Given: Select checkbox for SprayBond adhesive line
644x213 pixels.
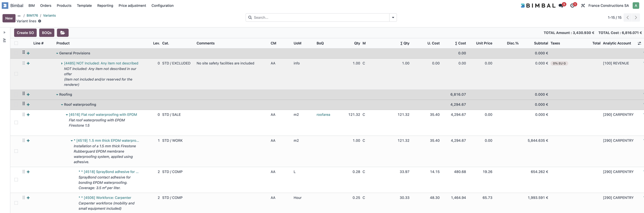Looking at the screenshot, I should [16, 180].
